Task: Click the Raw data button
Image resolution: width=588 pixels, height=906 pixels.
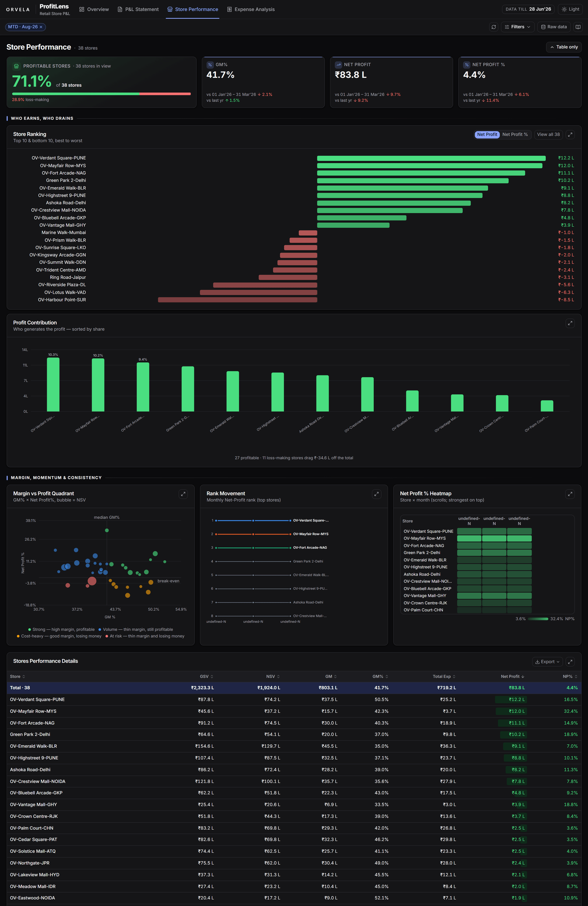Action: tap(554, 27)
